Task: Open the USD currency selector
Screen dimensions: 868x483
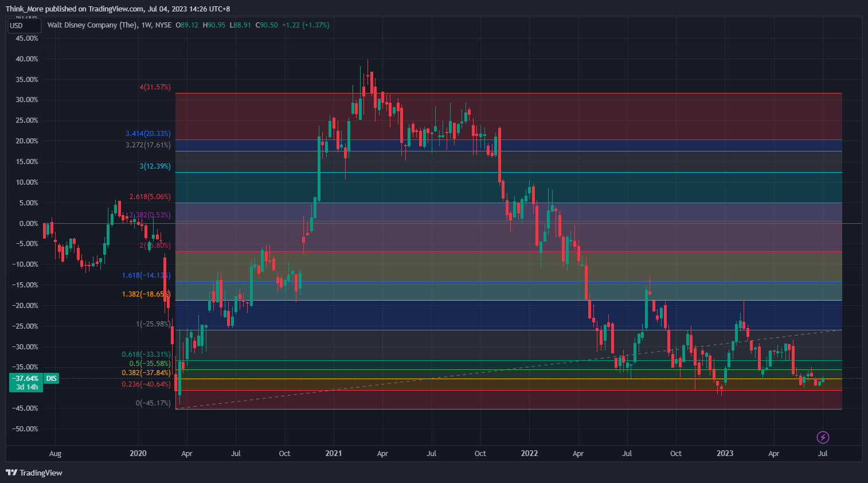Action: click(24, 26)
